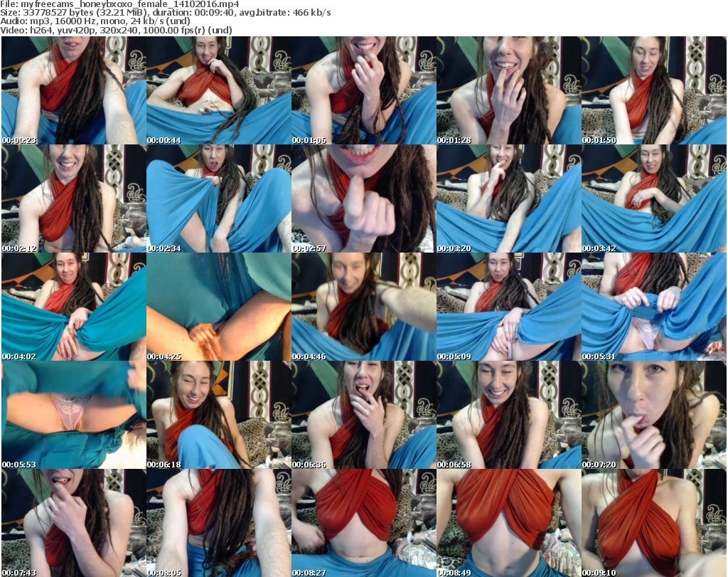Open the thumbnail marked 00:01:28

point(508,90)
